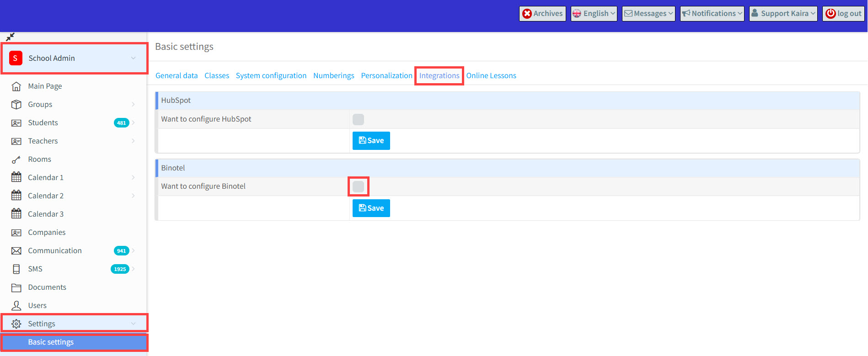
Task: Click the Groups box icon
Action: pos(16,104)
